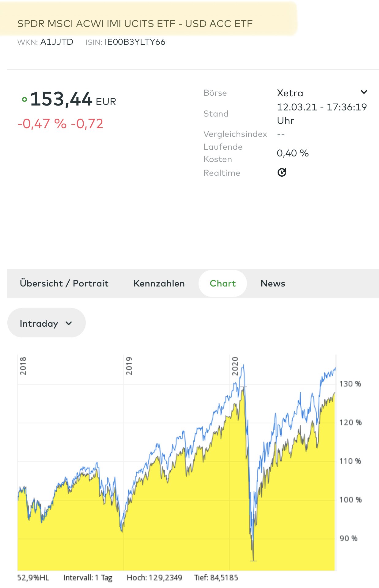
Task: Click the SPDR MSCI ACWI IMI ETF title
Action: point(135,24)
